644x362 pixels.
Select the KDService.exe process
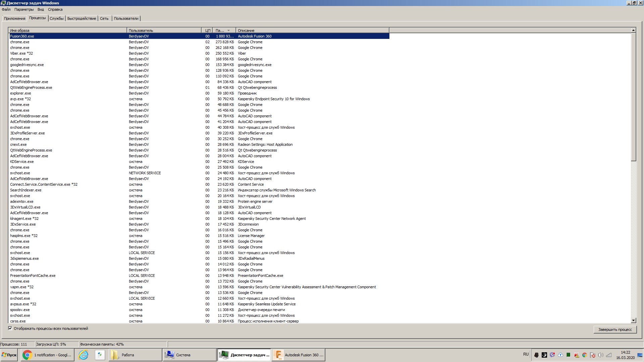pyautogui.click(x=199, y=162)
